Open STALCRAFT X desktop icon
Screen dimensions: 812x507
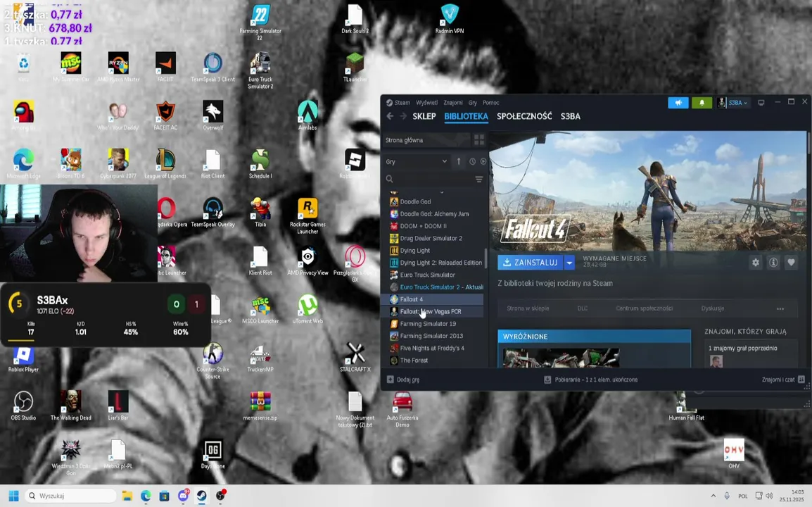pyautogui.click(x=355, y=357)
